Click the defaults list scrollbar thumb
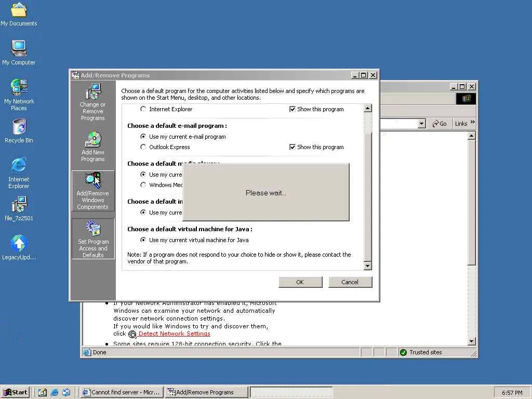The width and height of the screenshot is (532, 399). coord(367,197)
